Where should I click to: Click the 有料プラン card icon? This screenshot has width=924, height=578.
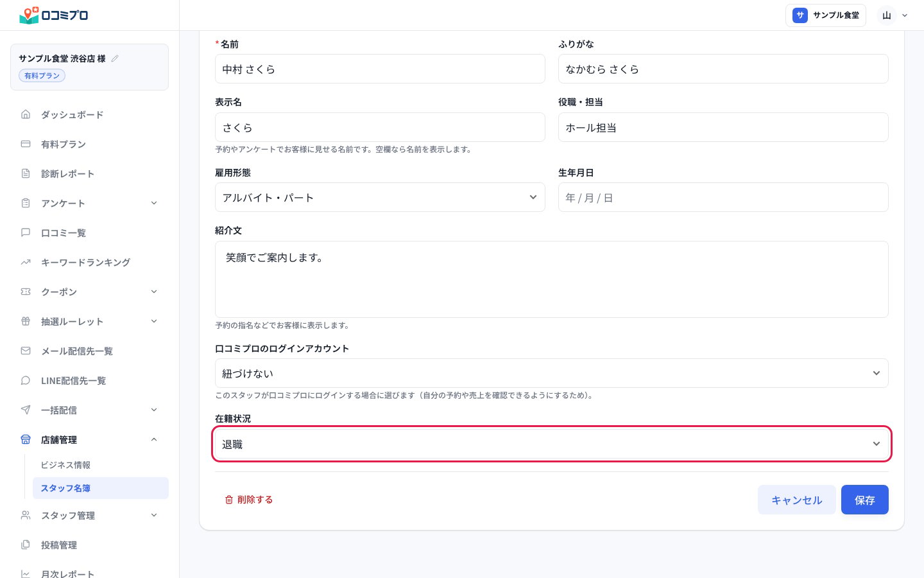click(x=26, y=144)
